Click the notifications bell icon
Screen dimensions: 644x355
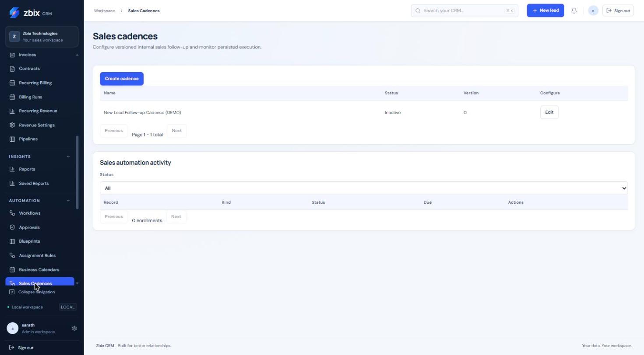[x=574, y=10]
